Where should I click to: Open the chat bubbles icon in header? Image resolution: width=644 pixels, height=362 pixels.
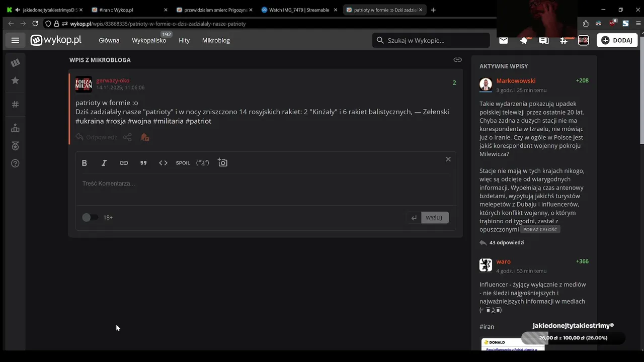tap(544, 40)
